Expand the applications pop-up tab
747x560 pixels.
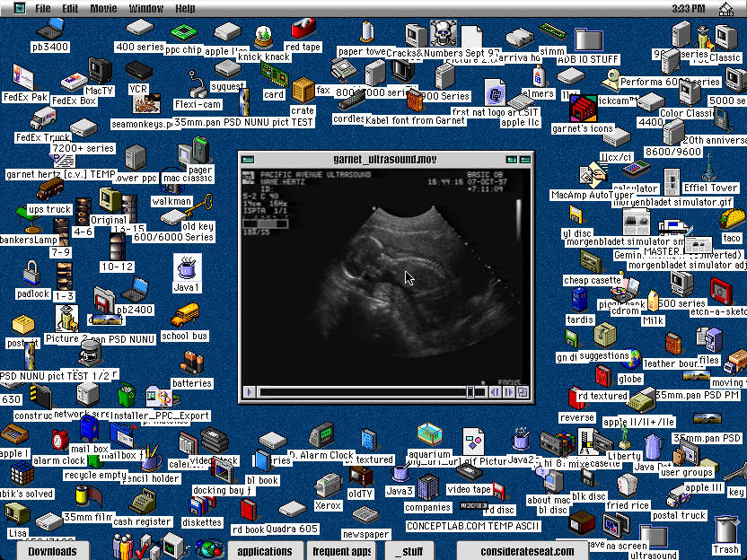click(265, 551)
